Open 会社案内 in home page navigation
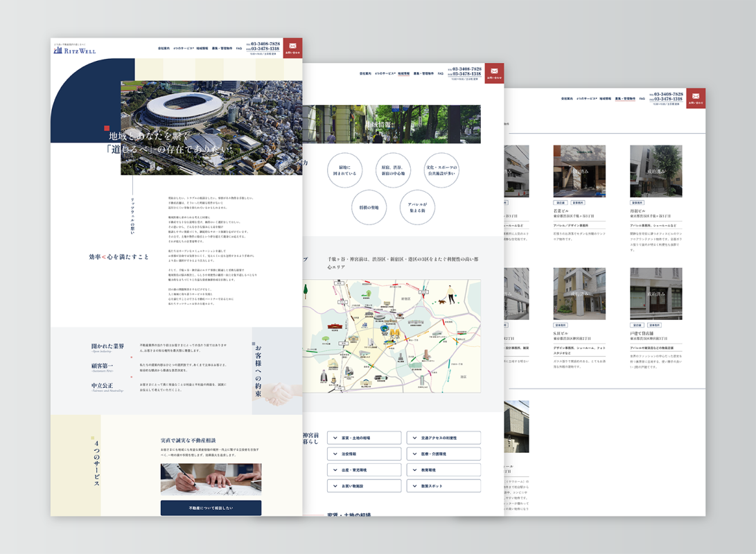 point(164,48)
